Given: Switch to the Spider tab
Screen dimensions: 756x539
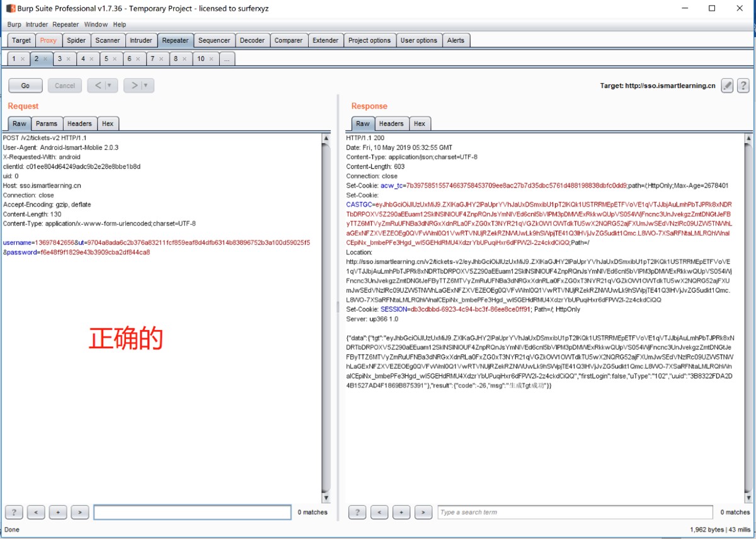Looking at the screenshot, I should point(76,40).
